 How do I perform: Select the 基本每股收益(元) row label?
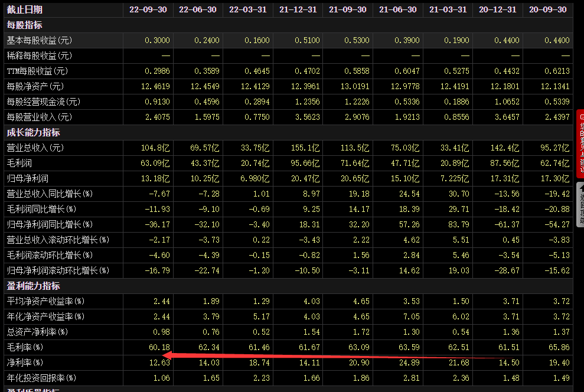[x=40, y=41]
